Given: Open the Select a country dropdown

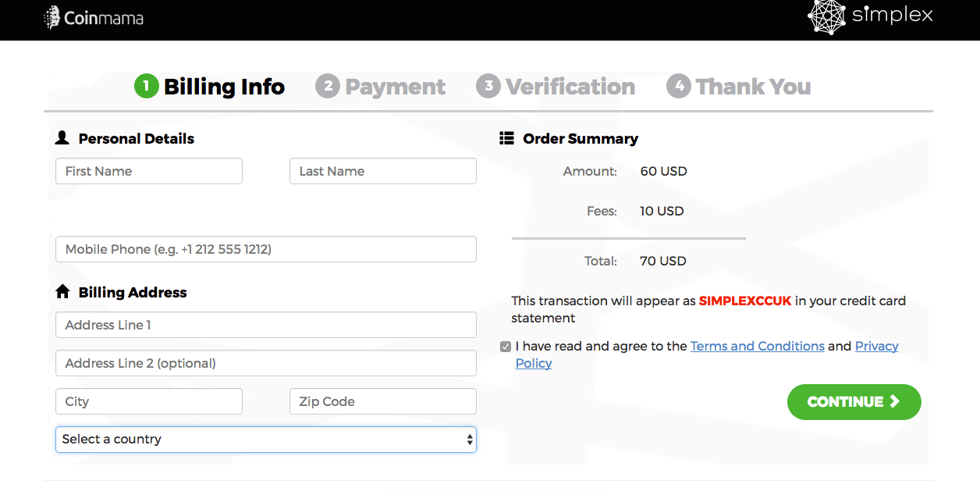Looking at the screenshot, I should 265,439.
